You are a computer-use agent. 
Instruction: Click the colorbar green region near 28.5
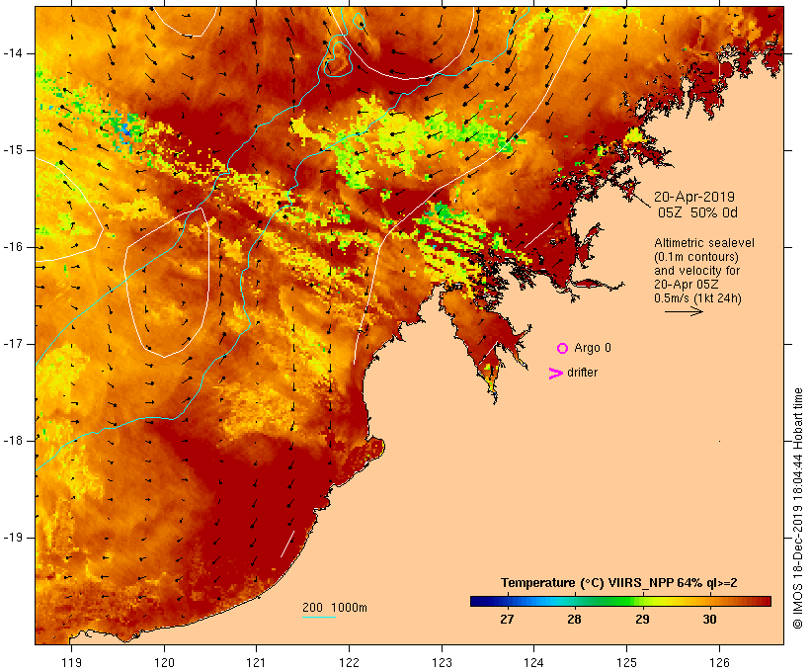pyautogui.click(x=608, y=601)
